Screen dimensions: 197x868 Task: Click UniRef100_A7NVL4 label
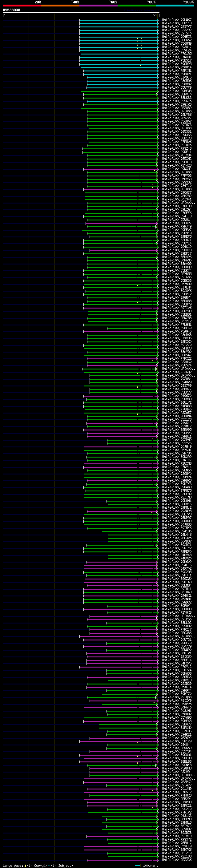click(x=177, y=467)
